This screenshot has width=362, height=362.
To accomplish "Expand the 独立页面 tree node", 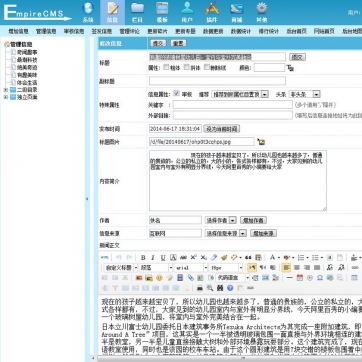I will [5, 97].
